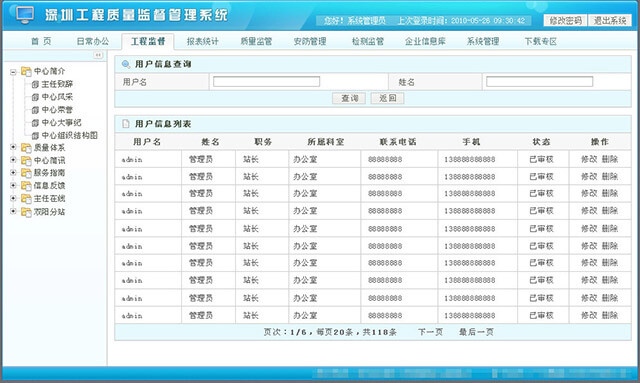Click the 服务指南 folder icon

click(x=26, y=173)
